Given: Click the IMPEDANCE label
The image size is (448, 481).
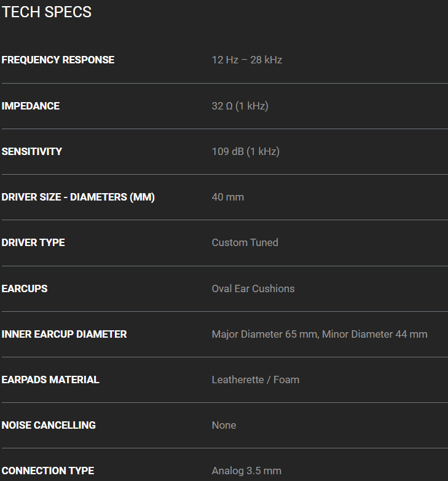Looking at the screenshot, I should click(31, 106).
